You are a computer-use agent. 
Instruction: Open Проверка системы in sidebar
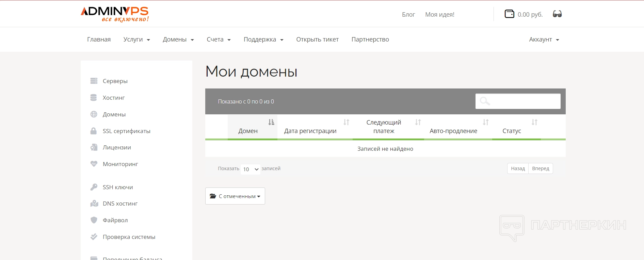coord(129,237)
